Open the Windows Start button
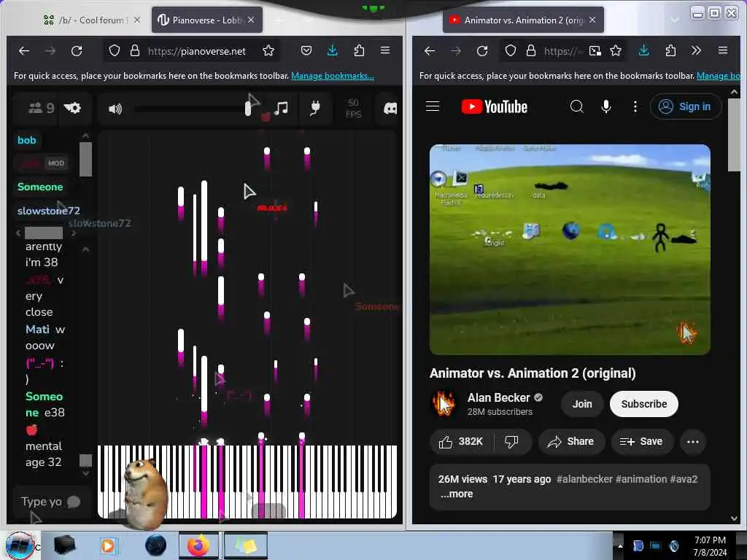This screenshot has width=747, height=560. click(20, 545)
